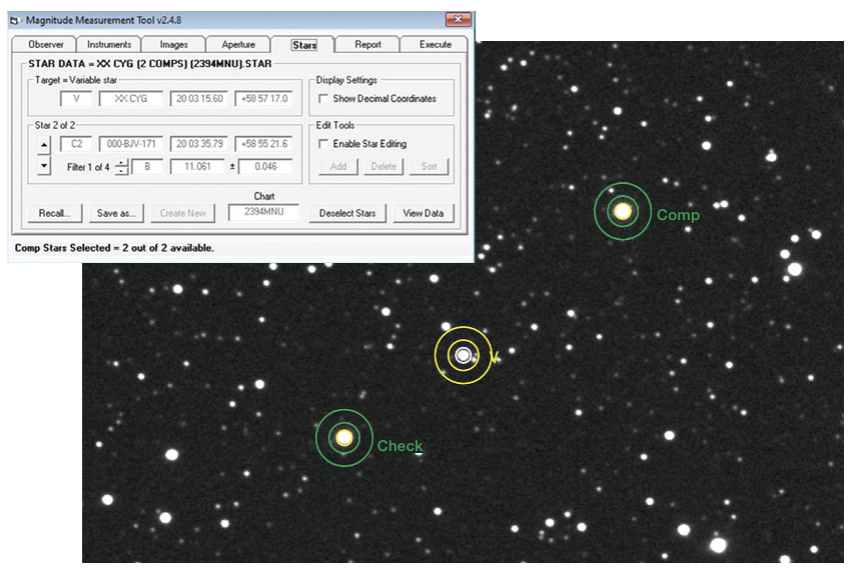Image resolution: width=864 pixels, height=578 pixels.
Task: Switch to the Instruments tab
Action: [109, 45]
